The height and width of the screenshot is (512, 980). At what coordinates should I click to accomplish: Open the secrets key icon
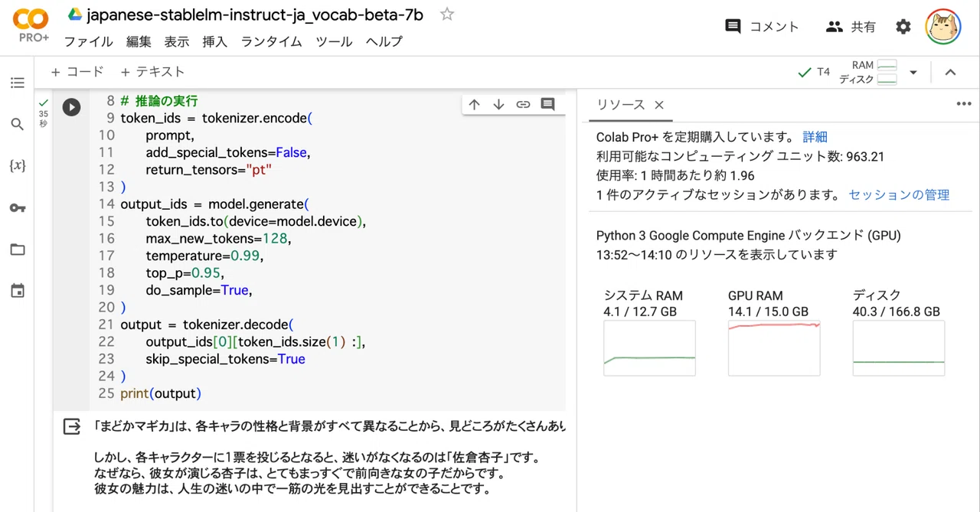click(18, 207)
